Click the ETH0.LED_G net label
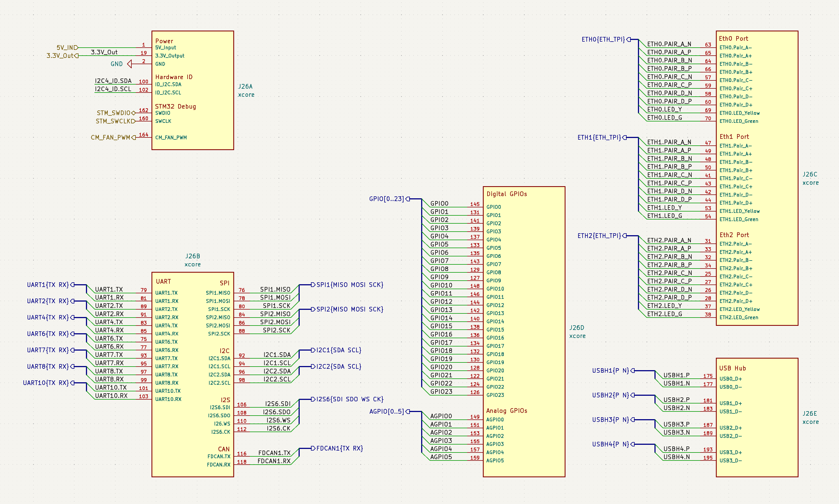This screenshot has height=504, width=839. (x=665, y=118)
